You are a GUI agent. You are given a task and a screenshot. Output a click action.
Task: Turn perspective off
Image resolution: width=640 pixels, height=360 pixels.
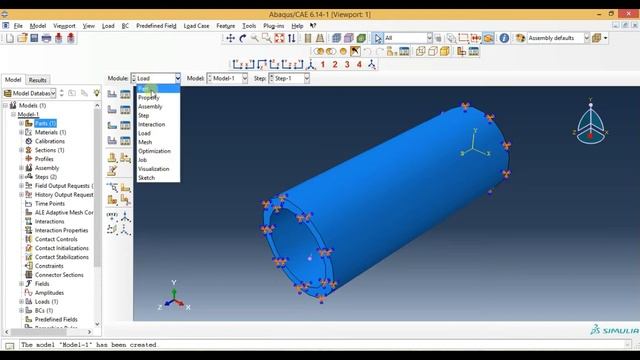tap(308, 38)
